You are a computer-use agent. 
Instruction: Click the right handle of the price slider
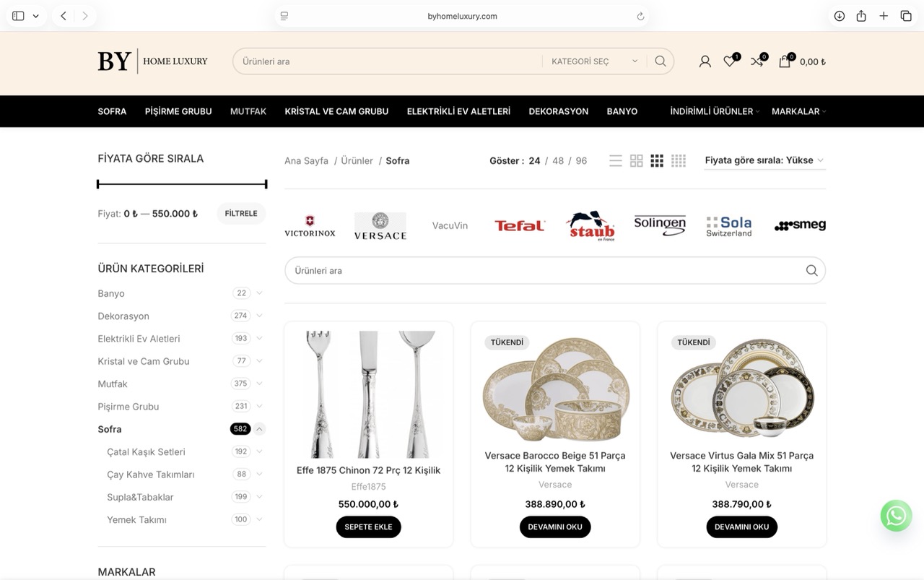pyautogui.click(x=266, y=184)
